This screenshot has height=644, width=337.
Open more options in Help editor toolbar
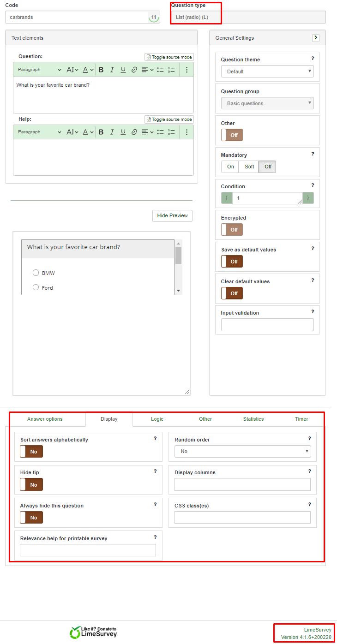(x=187, y=132)
